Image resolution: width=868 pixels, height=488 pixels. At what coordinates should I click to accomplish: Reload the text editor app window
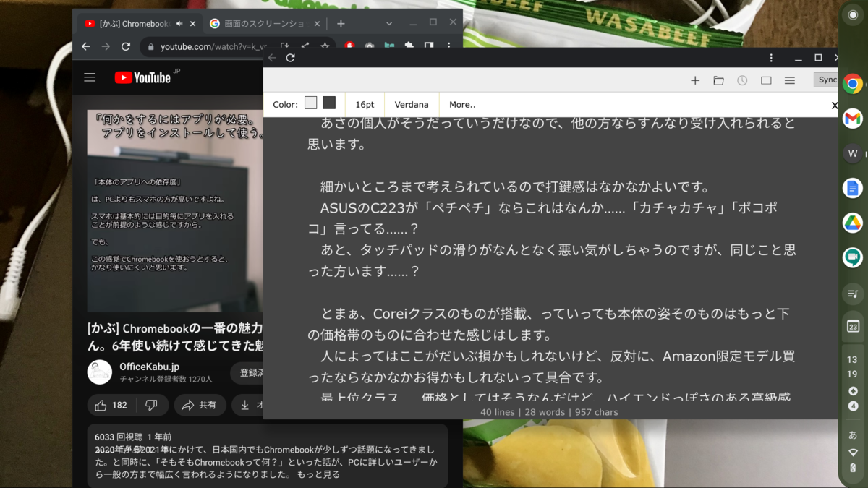tap(290, 58)
